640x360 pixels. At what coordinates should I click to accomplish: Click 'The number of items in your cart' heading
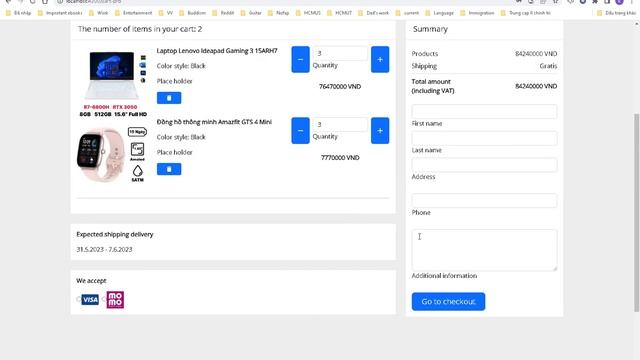140,29
